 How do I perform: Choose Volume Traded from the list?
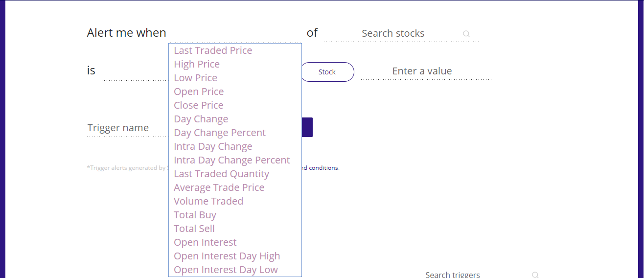[x=208, y=201]
